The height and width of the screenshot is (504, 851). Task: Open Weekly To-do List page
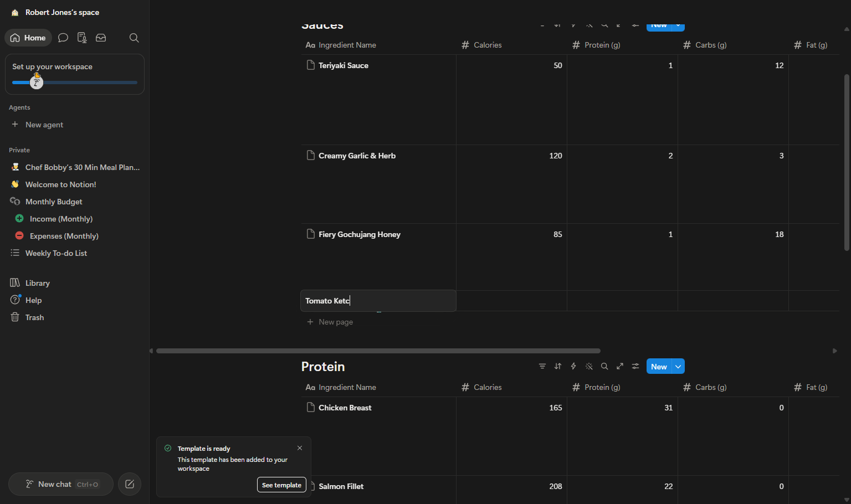click(x=56, y=253)
